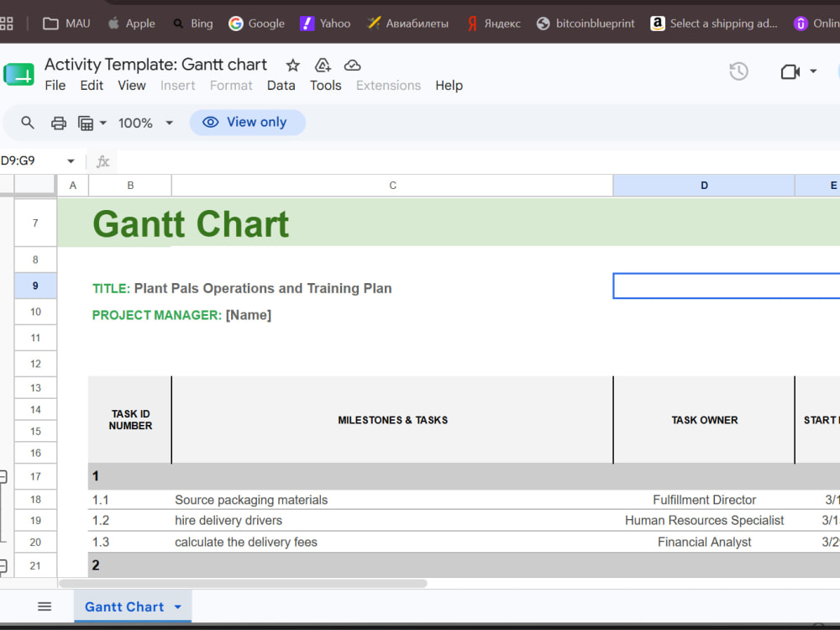
Task: Open the Google bookmark
Action: point(256,24)
